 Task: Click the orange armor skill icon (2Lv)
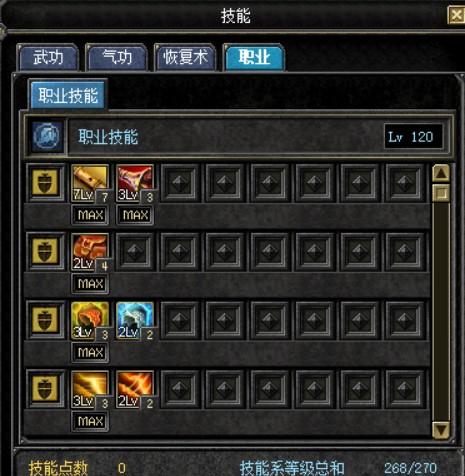point(90,252)
